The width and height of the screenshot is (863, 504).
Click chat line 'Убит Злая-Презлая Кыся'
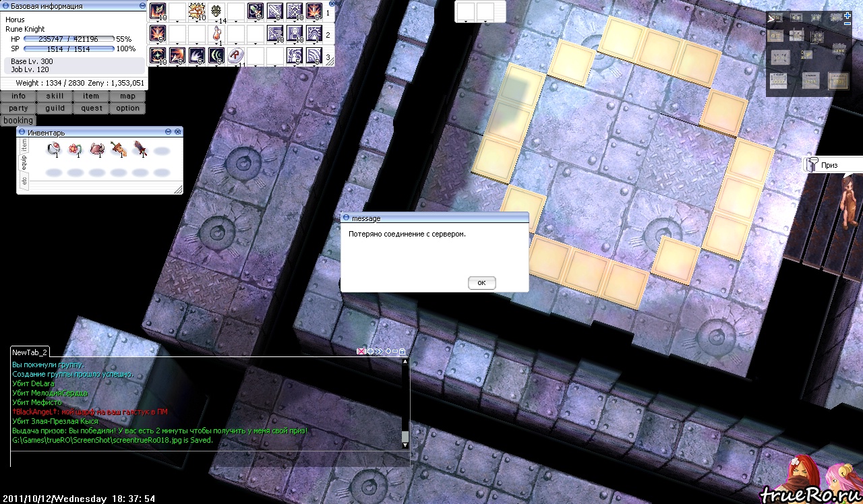[55, 421]
